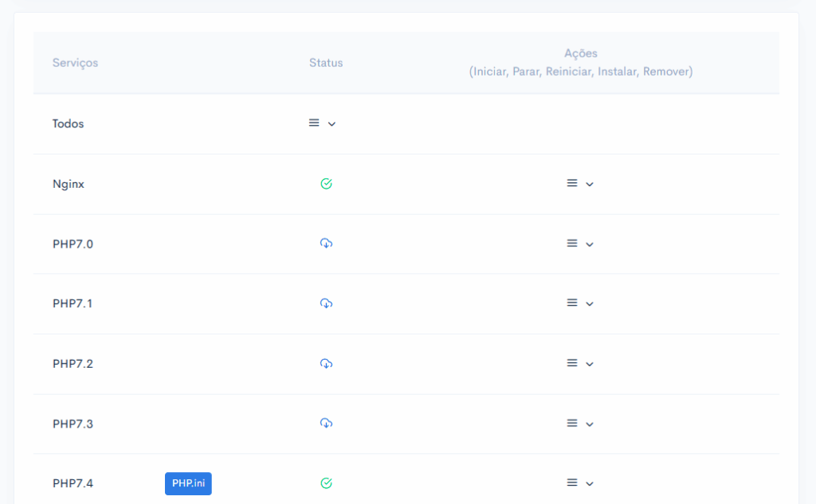The image size is (816, 504).
Task: Select the PHP7.0 service name
Action: pyautogui.click(x=73, y=244)
